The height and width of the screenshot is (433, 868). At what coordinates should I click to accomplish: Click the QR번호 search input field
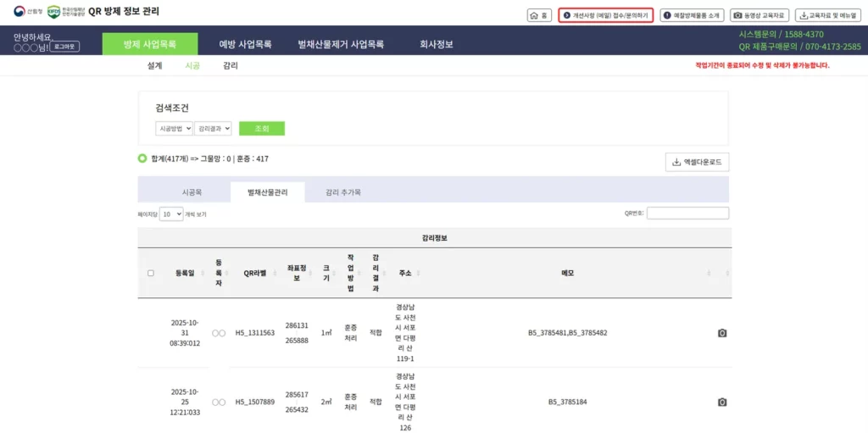687,214
